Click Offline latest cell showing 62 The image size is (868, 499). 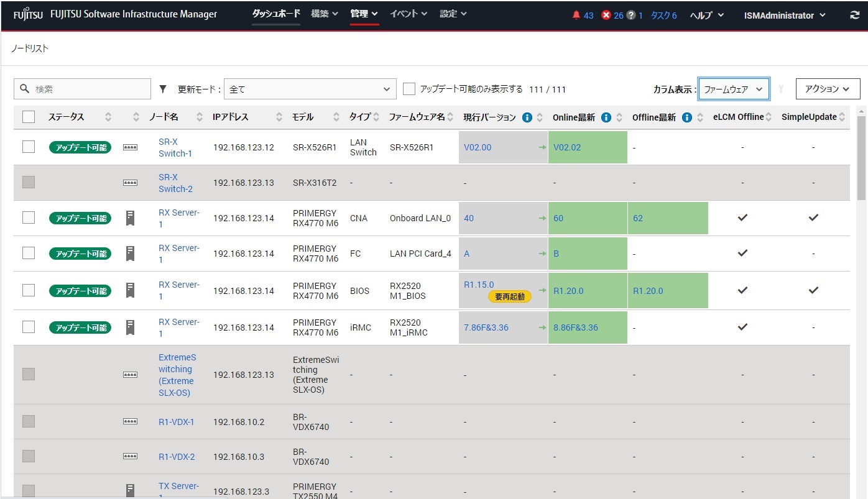coord(668,218)
